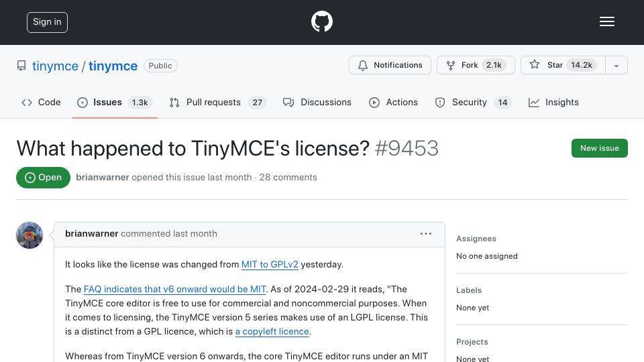The width and height of the screenshot is (644, 362).
Task: Click the Public visibility label
Action: [160, 66]
